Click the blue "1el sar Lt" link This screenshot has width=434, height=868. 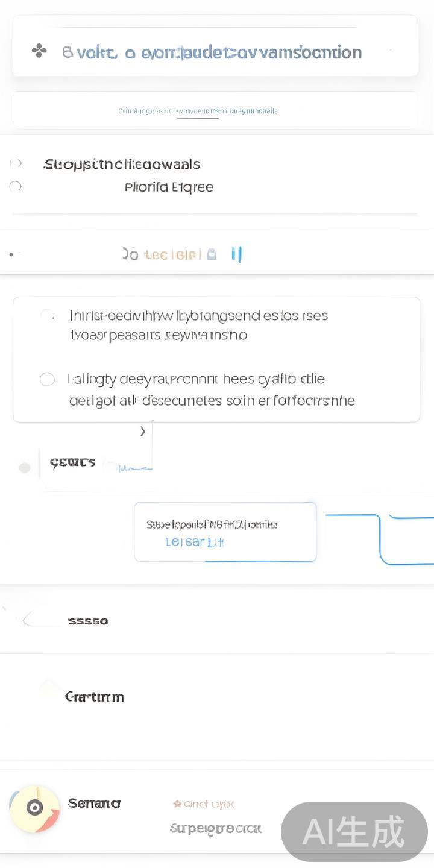[x=194, y=542]
